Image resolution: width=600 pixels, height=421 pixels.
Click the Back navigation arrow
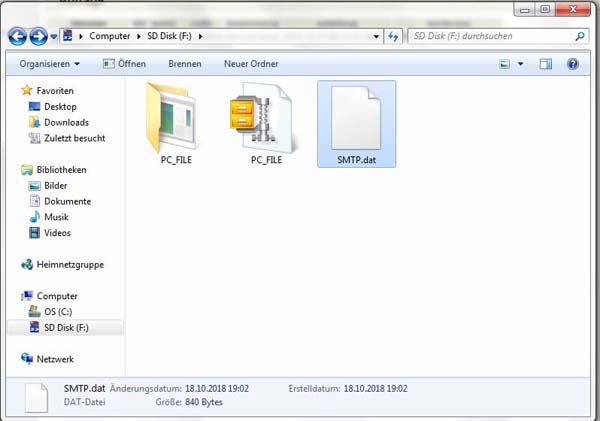(17, 37)
